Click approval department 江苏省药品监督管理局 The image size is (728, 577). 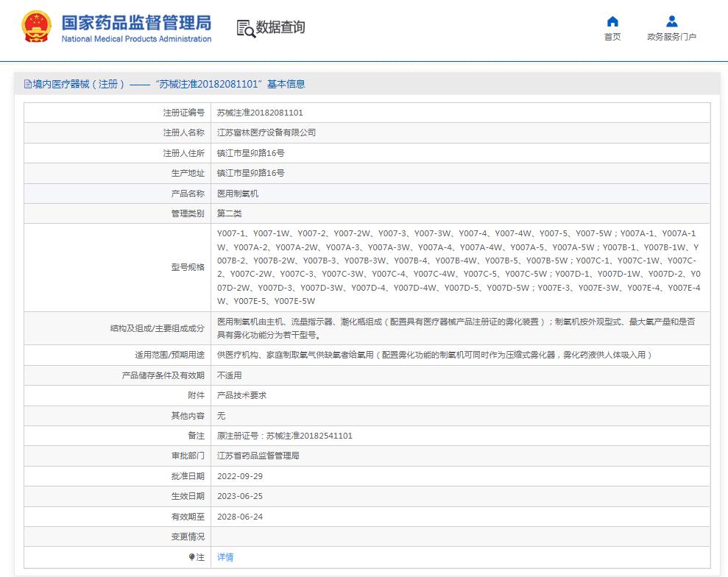(x=258, y=456)
